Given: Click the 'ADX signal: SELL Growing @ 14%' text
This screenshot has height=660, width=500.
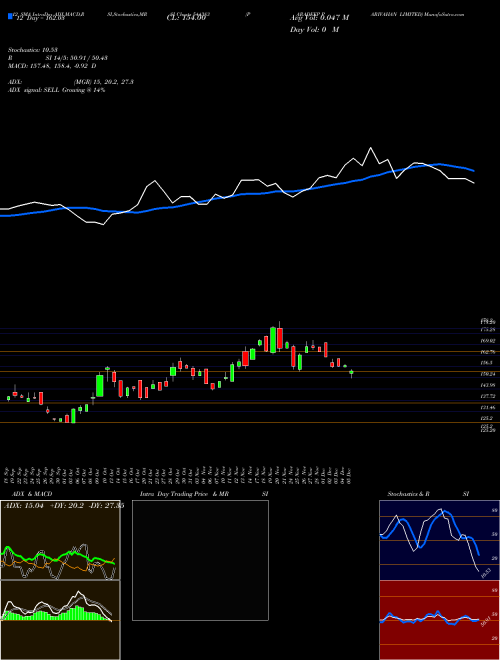Looking at the screenshot, I should tap(56, 90).
